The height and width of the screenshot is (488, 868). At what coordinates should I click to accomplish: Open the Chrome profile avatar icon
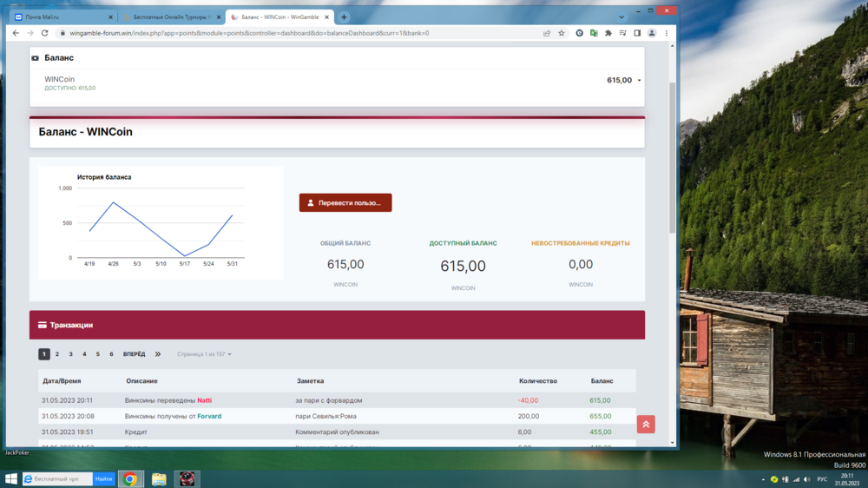pos(652,33)
